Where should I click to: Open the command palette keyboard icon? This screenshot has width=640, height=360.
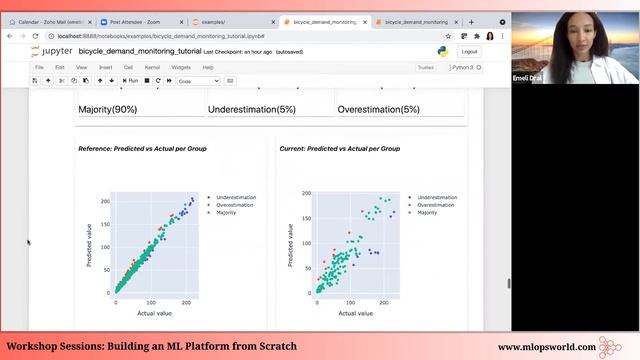230,81
